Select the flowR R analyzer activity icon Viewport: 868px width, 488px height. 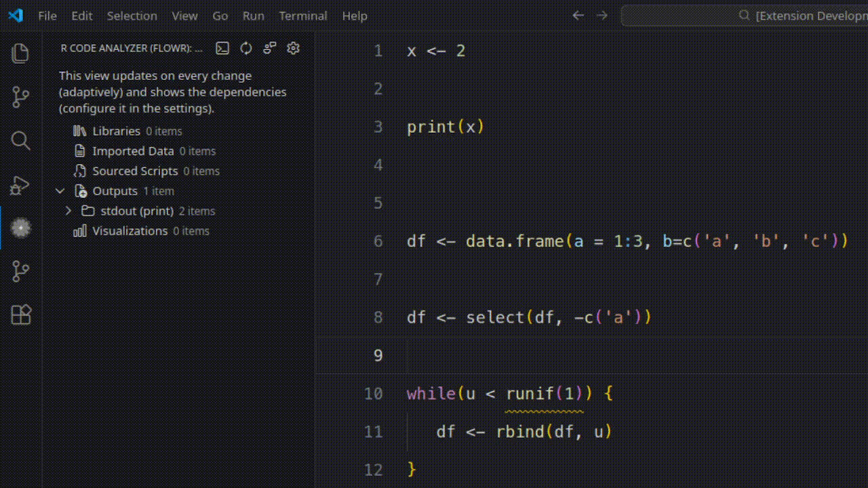pyautogui.click(x=21, y=228)
